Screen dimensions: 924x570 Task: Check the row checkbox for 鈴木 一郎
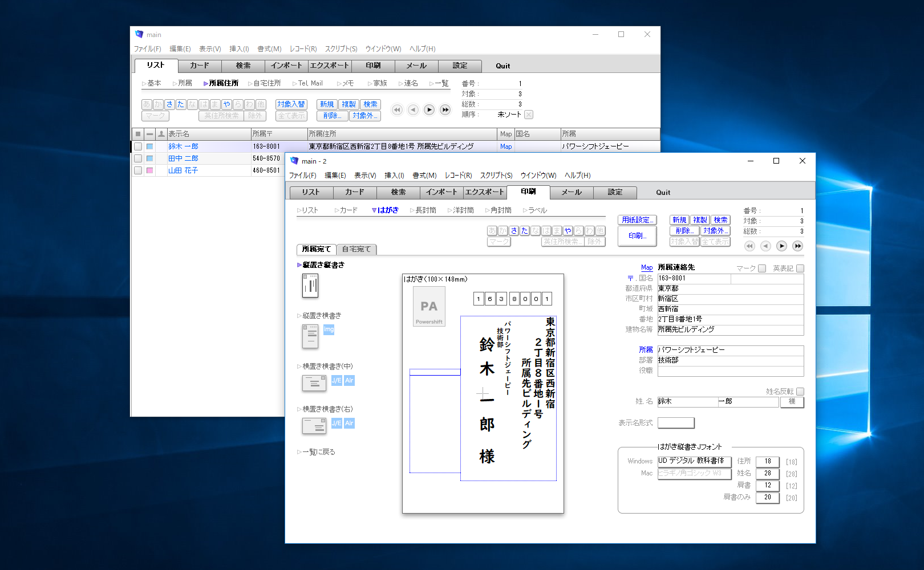(x=138, y=146)
